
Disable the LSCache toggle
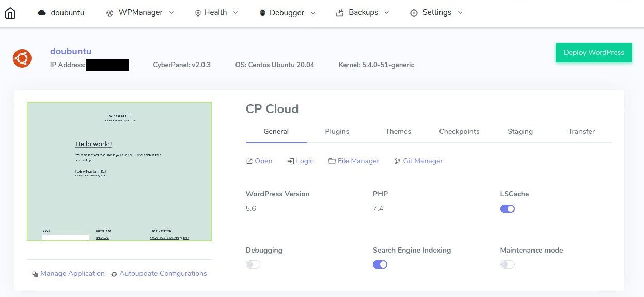[x=508, y=209]
